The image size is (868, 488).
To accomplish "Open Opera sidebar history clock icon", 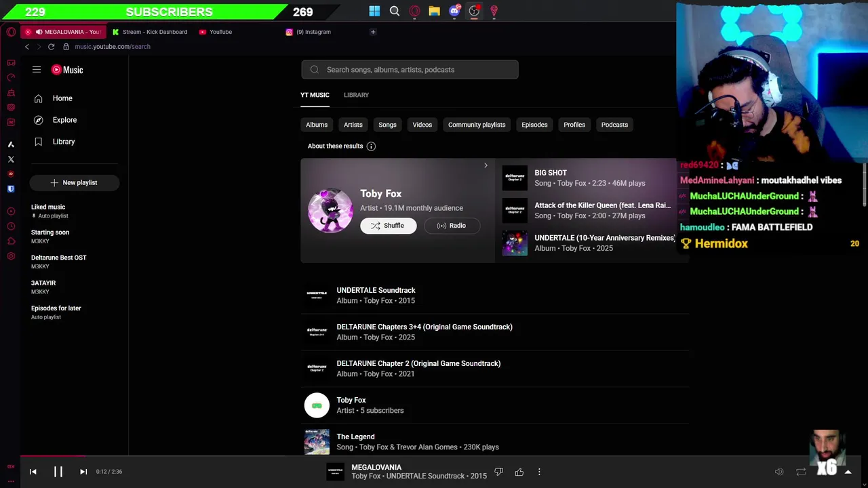I will [x=11, y=226].
